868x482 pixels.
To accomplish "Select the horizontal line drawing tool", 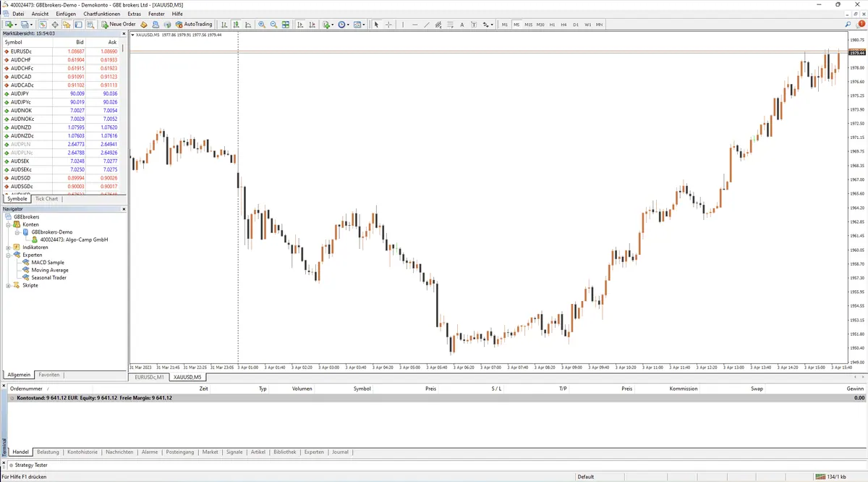I will click(414, 24).
